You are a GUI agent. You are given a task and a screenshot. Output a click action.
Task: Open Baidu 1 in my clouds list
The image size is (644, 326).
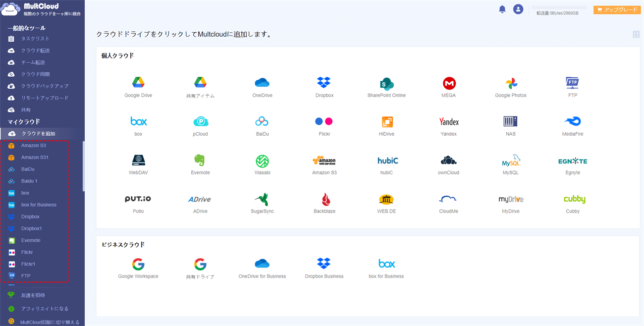click(29, 181)
